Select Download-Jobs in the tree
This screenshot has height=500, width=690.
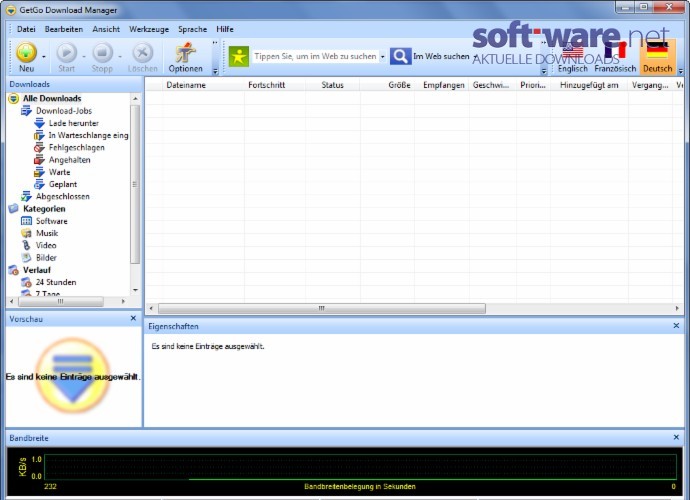tap(64, 111)
